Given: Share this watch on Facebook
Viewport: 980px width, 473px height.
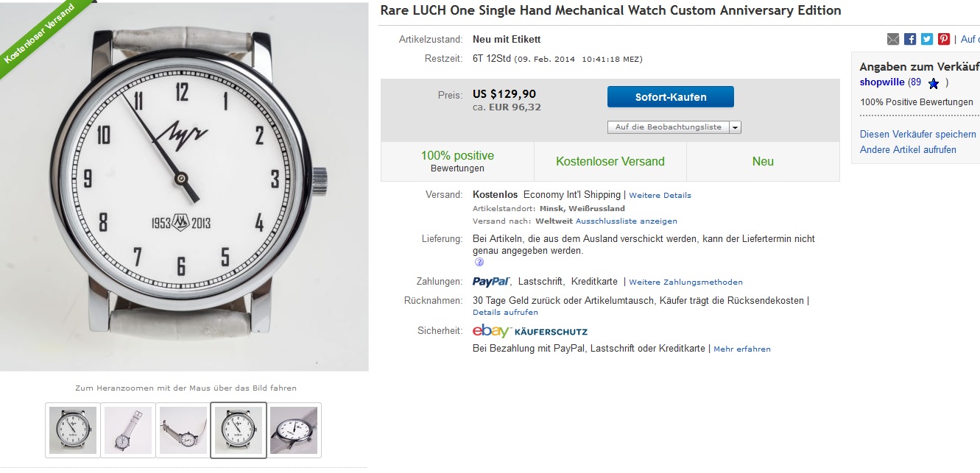Looking at the screenshot, I should tap(910, 39).
